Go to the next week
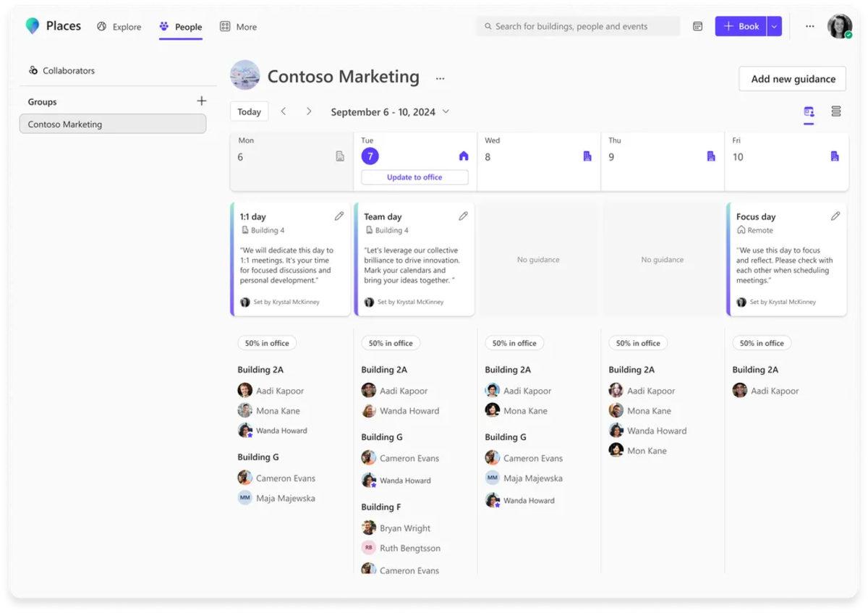Image resolution: width=868 pixels, height=613 pixels. [x=309, y=111]
